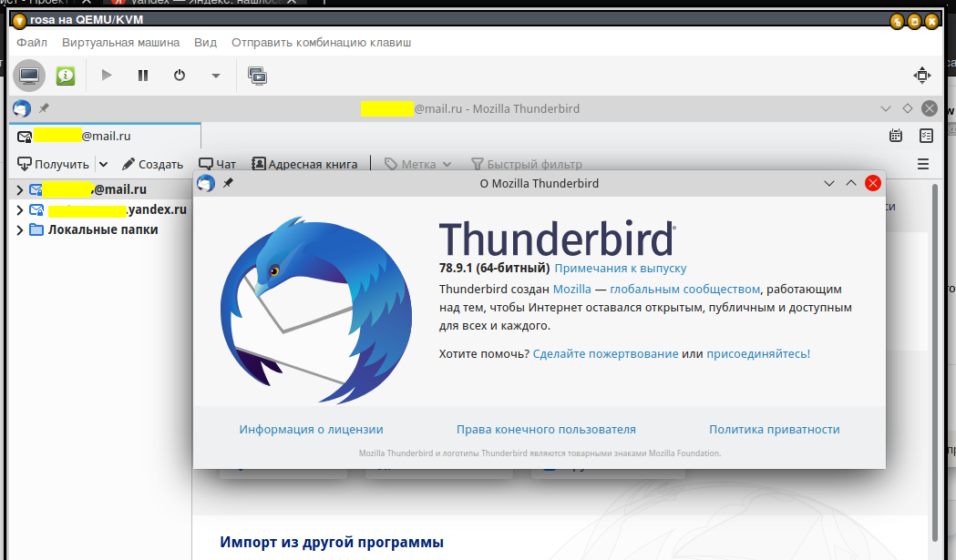Open Чат from toolbar
956x560 pixels.
click(218, 164)
